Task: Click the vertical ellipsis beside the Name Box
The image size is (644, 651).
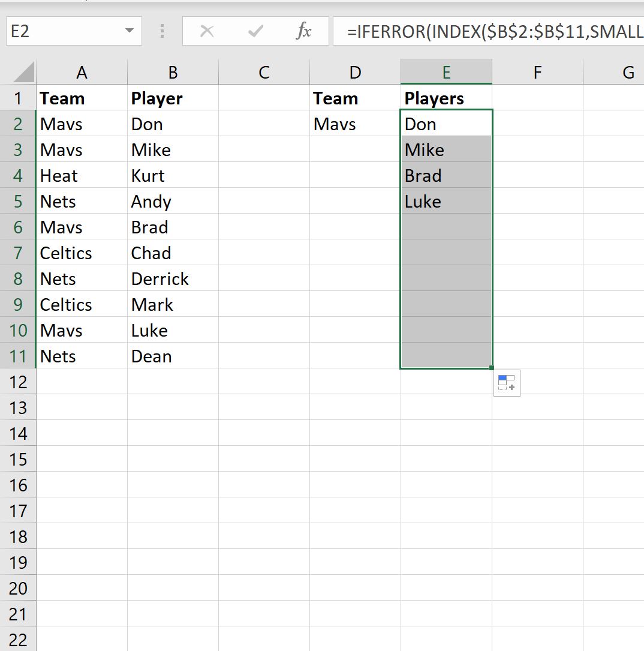Action: (x=161, y=31)
